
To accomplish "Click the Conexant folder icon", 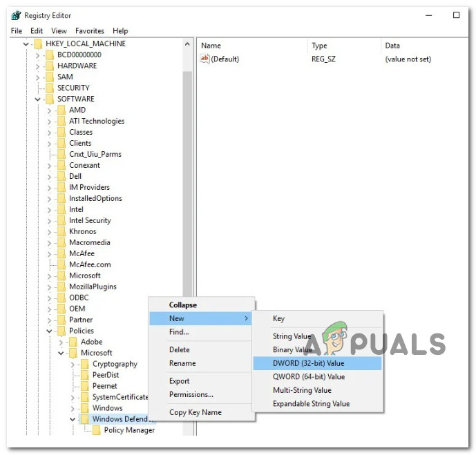I will pyautogui.click(x=61, y=165).
